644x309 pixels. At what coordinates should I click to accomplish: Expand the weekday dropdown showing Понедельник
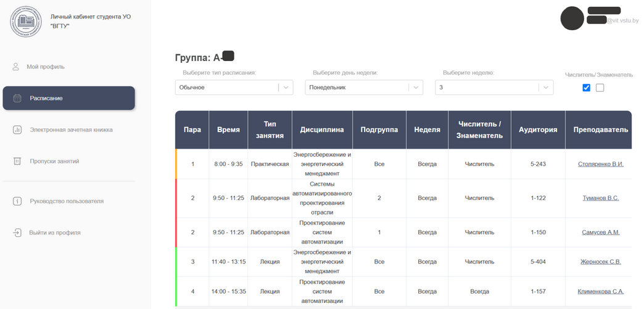364,88
